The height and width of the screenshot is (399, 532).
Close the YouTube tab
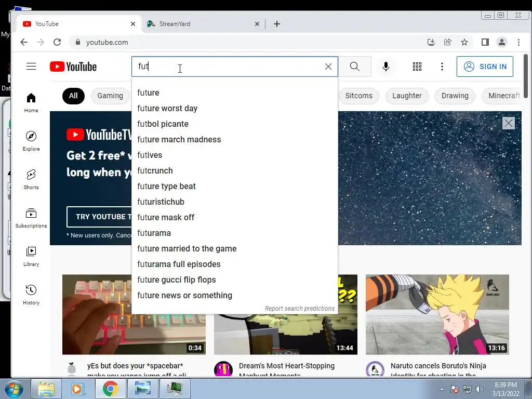pyautogui.click(x=132, y=24)
